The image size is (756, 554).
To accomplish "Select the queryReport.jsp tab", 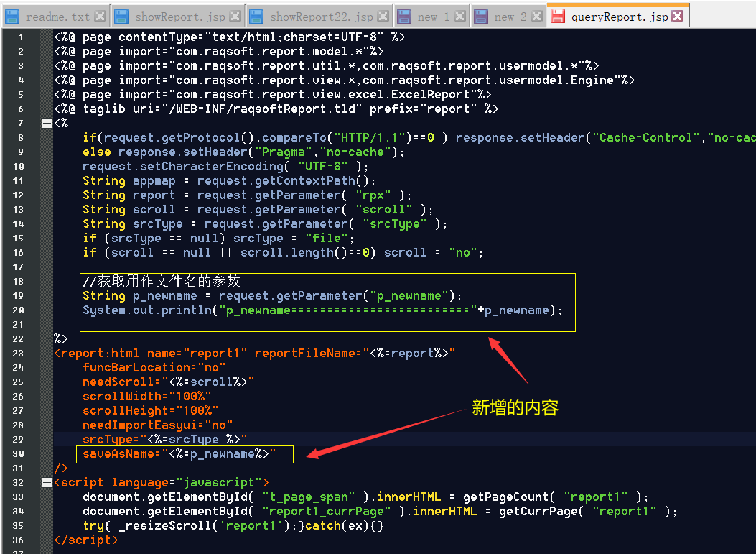I will point(619,17).
